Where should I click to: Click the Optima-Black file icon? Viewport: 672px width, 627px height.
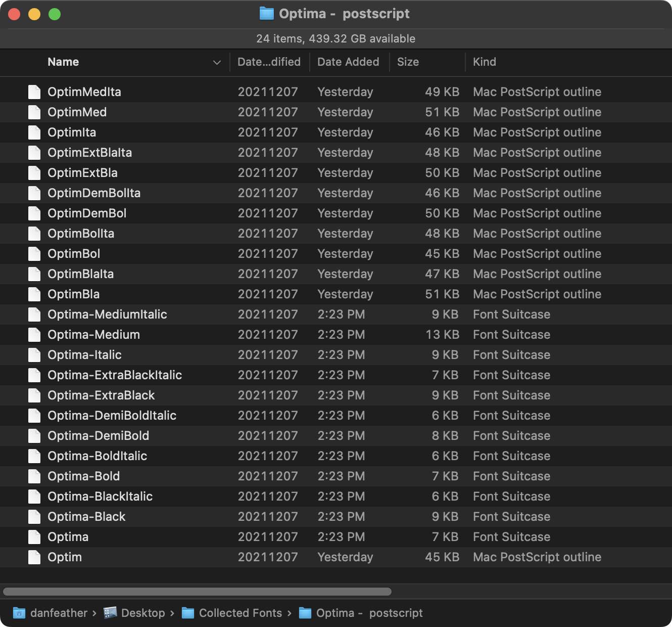[x=34, y=516]
